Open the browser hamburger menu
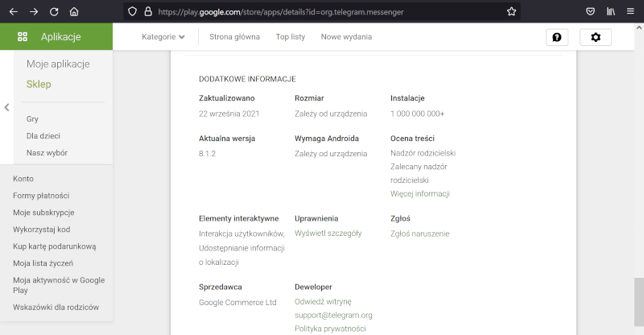This screenshot has height=335, width=644. click(631, 12)
